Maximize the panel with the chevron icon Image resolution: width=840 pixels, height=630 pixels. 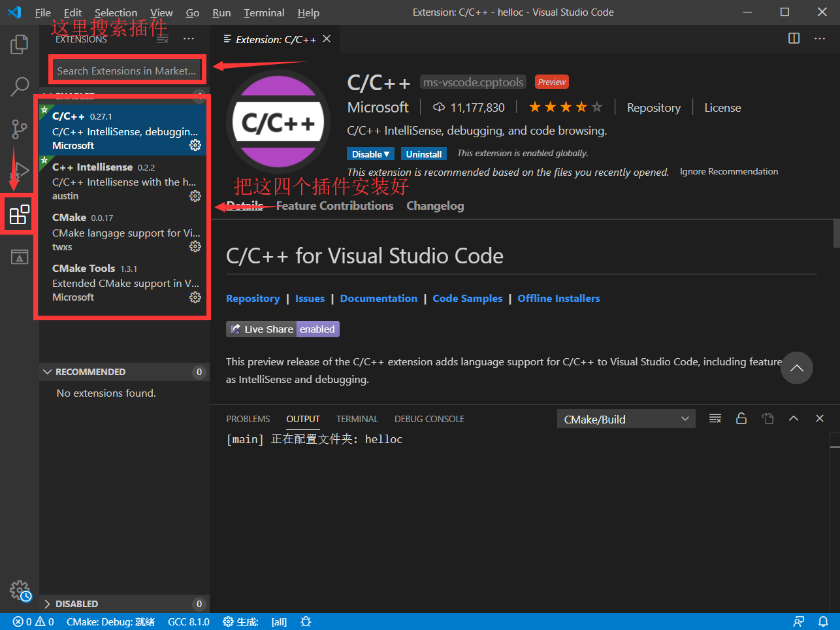793,418
